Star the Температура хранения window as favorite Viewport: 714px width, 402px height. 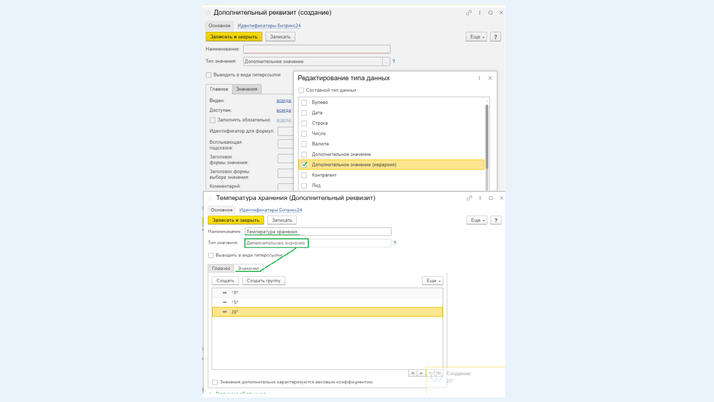point(210,198)
